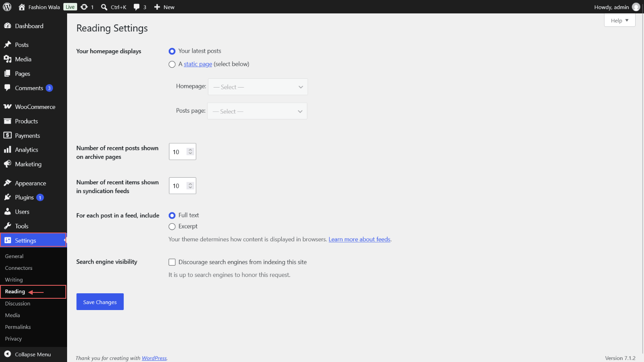Screen dimensions: 644x362
Task: Click the Posts pushpin icon
Action: pos(8,44)
